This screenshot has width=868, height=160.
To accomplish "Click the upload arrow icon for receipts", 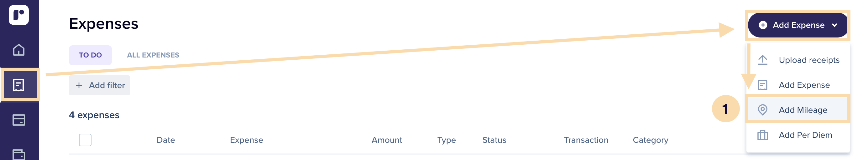I will coord(762,60).
